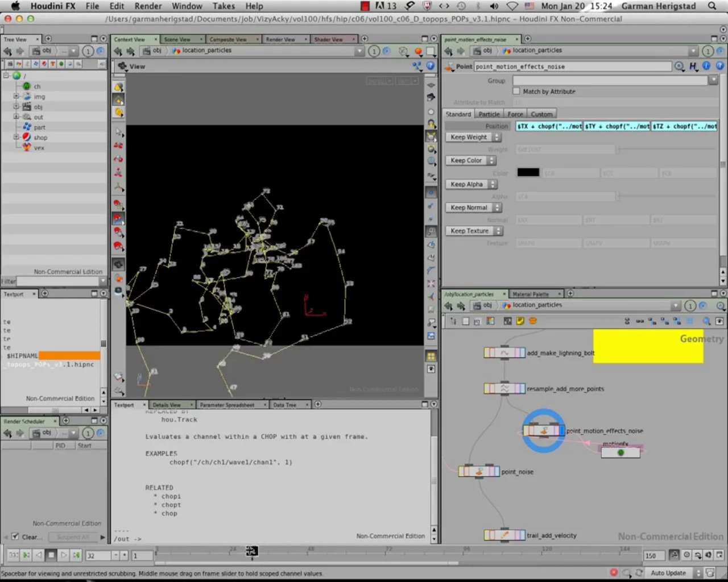Click the sticky note icon in network toolbar
This screenshot has width=728, height=582.
[520, 321]
